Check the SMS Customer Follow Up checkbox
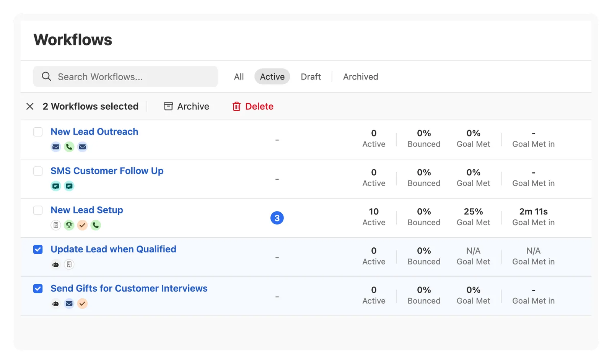Image resolution: width=612 pixels, height=364 pixels. tap(38, 171)
